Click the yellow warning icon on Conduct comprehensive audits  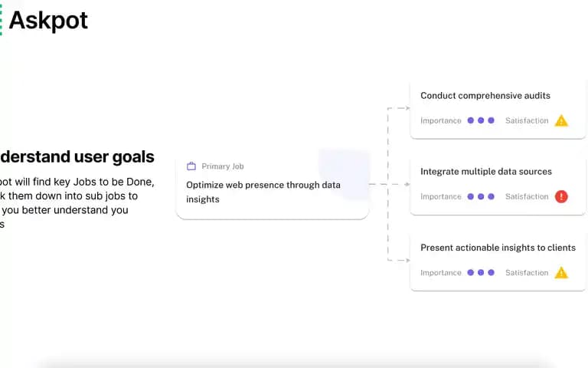(561, 120)
